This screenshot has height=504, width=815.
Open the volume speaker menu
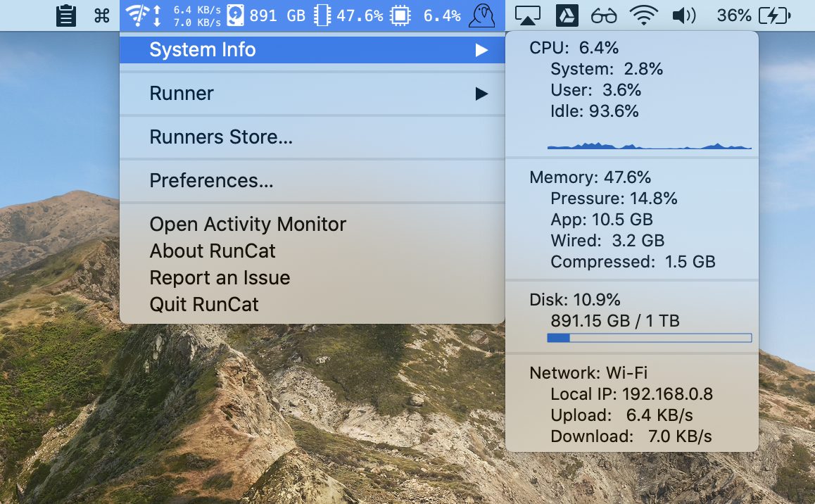click(x=684, y=15)
